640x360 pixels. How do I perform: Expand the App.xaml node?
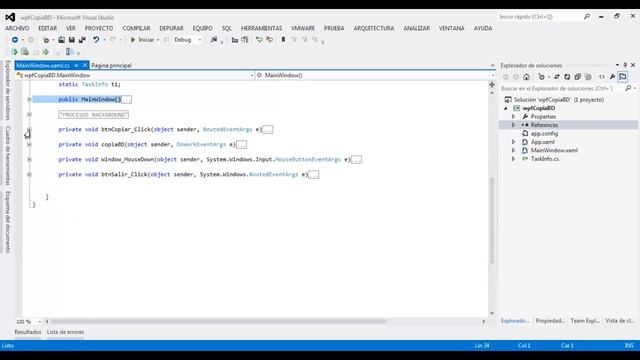pos(513,142)
